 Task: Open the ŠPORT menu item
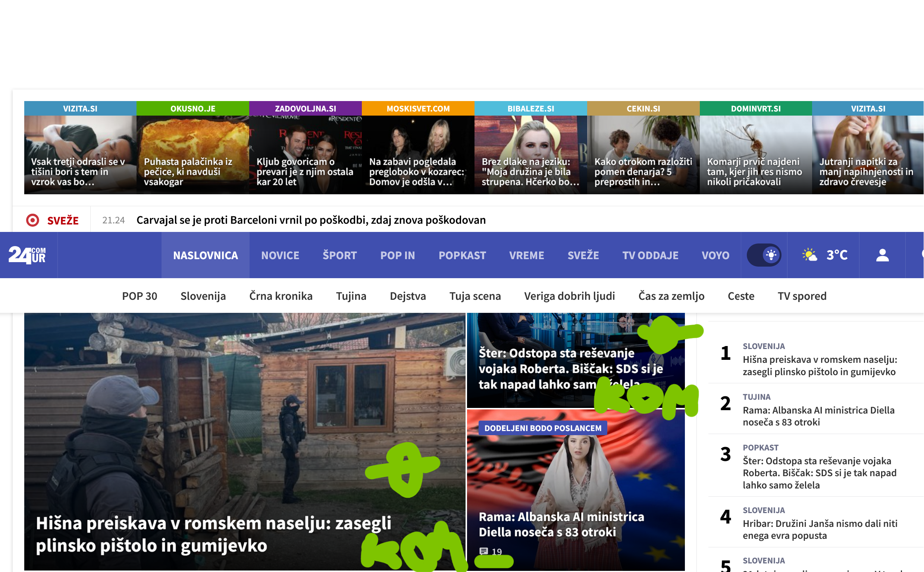coord(339,255)
